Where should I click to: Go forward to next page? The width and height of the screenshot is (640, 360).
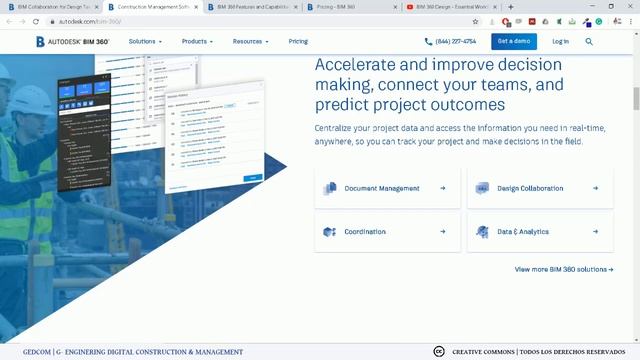click(x=22, y=22)
